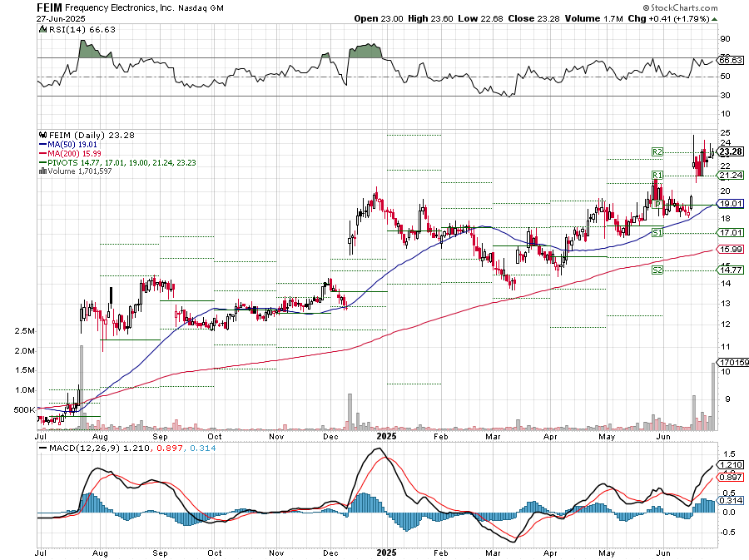
Task: Click the 0.314 histogram axis tag
Action: [x=731, y=500]
